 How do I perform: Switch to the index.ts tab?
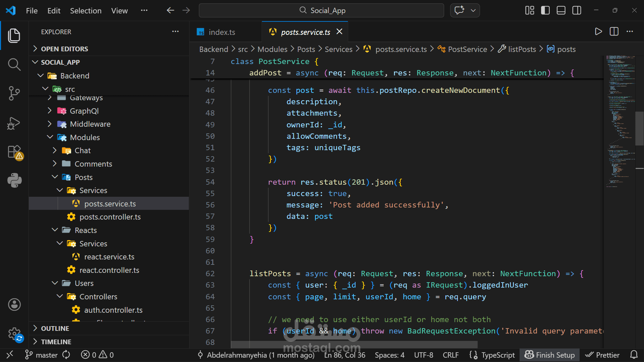[221, 32]
